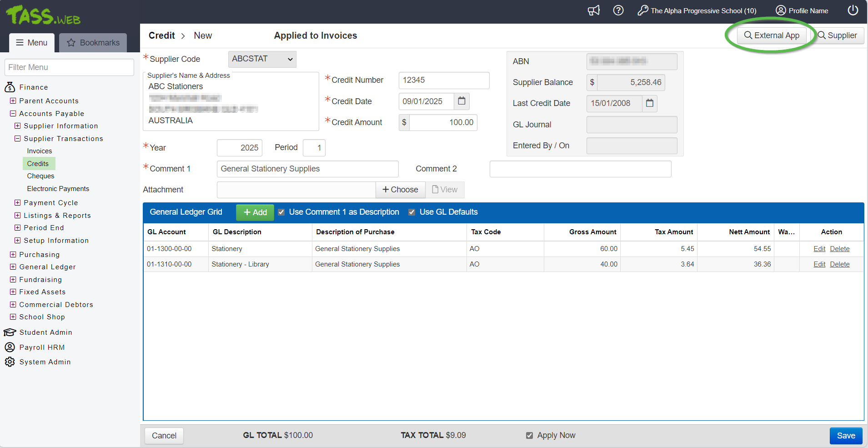
Task: Toggle Use Comment 1 as Description checkbox
Action: (281, 212)
